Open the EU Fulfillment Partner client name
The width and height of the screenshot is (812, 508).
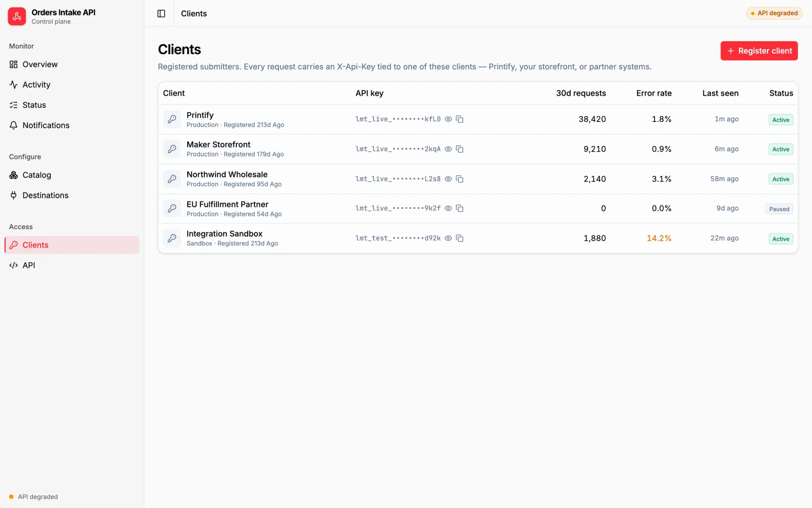227,204
